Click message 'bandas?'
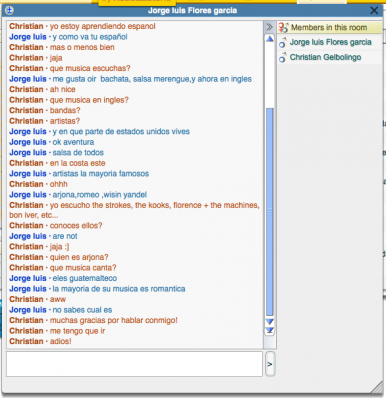 (x=65, y=110)
